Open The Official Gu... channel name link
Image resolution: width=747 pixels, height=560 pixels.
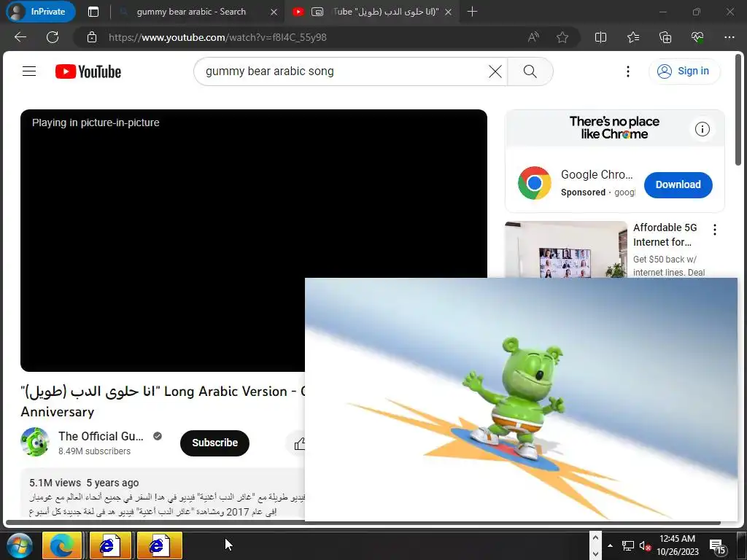pyautogui.click(x=101, y=436)
